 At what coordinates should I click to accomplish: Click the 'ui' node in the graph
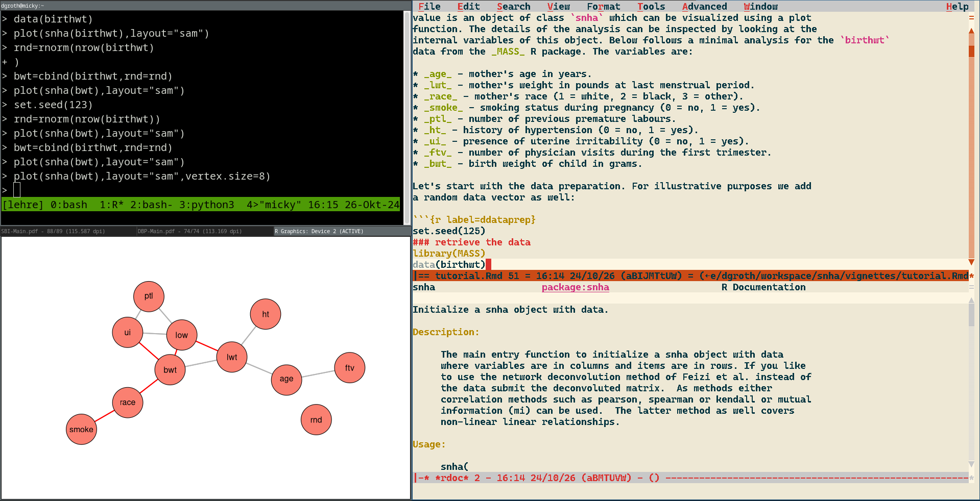tap(127, 332)
